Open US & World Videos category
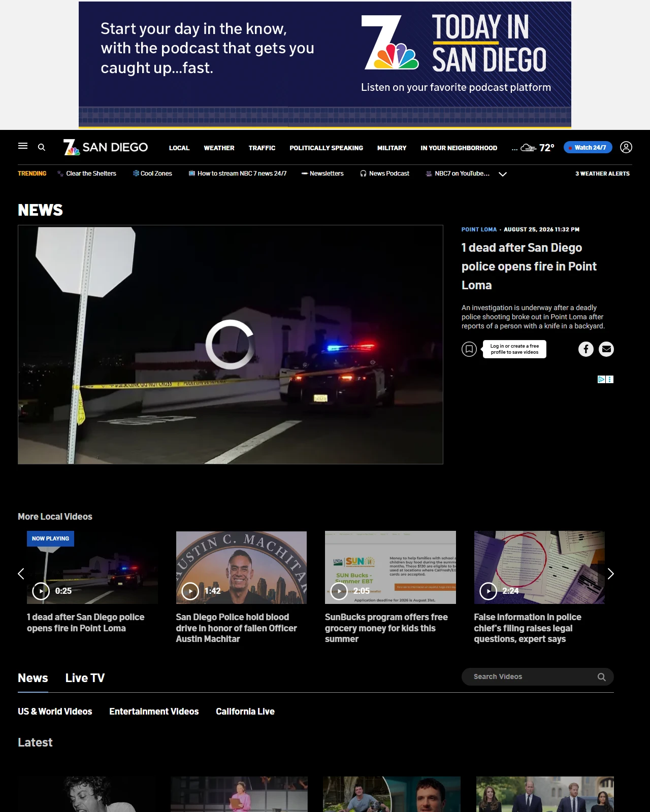650x812 pixels. click(55, 712)
